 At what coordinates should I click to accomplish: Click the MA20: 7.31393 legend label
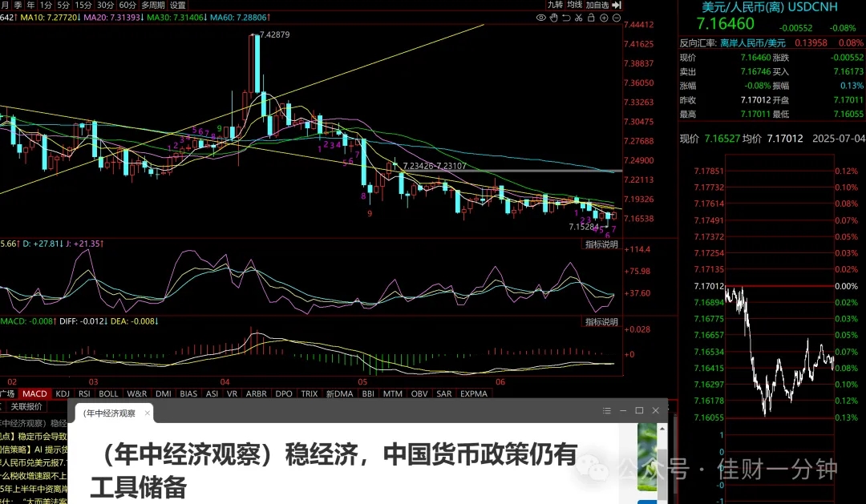click(x=113, y=18)
